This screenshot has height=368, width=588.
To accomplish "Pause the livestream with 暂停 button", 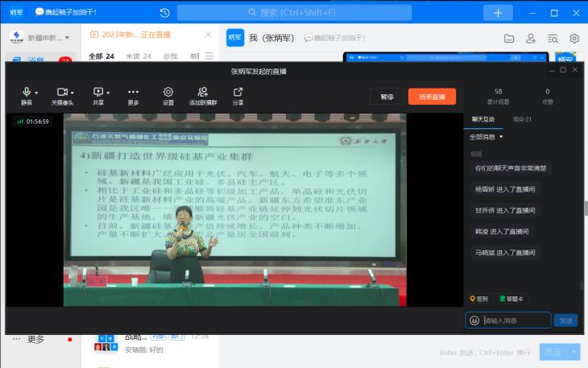I will pos(387,97).
